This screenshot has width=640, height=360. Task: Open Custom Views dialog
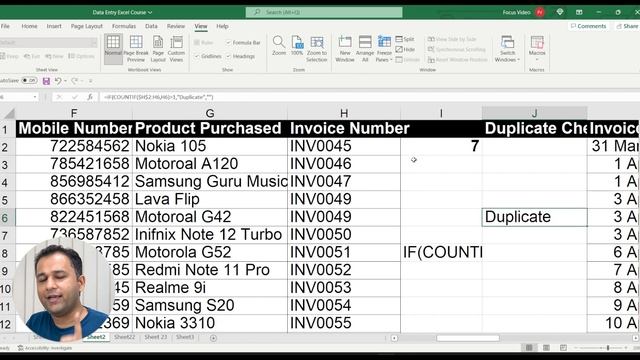176,48
